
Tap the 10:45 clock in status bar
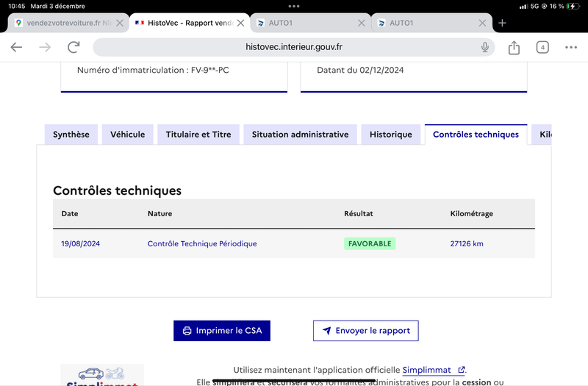tap(16, 6)
